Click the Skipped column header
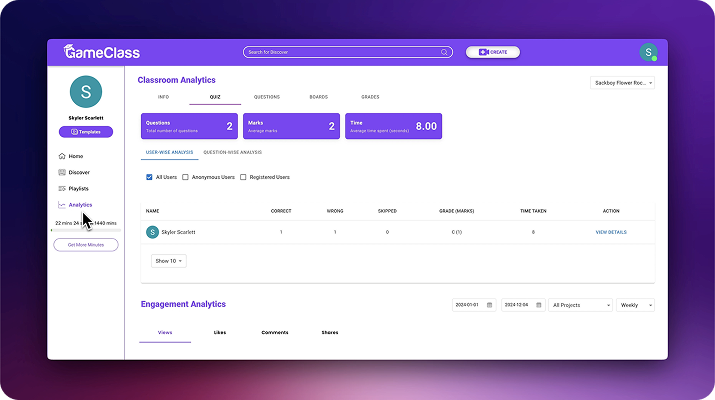 [387, 211]
